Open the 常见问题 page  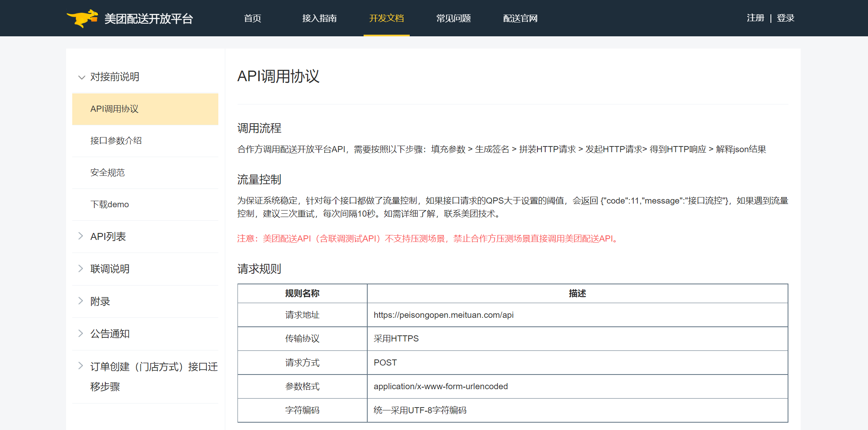(x=453, y=18)
